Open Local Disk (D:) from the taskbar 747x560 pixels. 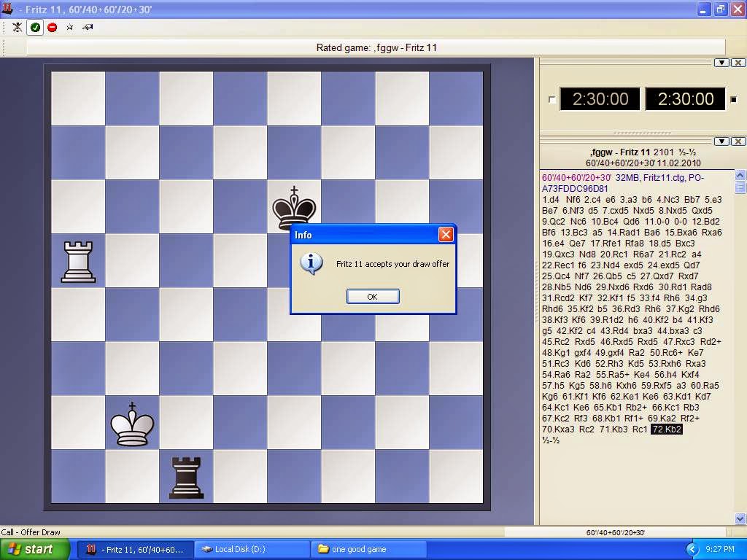252,550
